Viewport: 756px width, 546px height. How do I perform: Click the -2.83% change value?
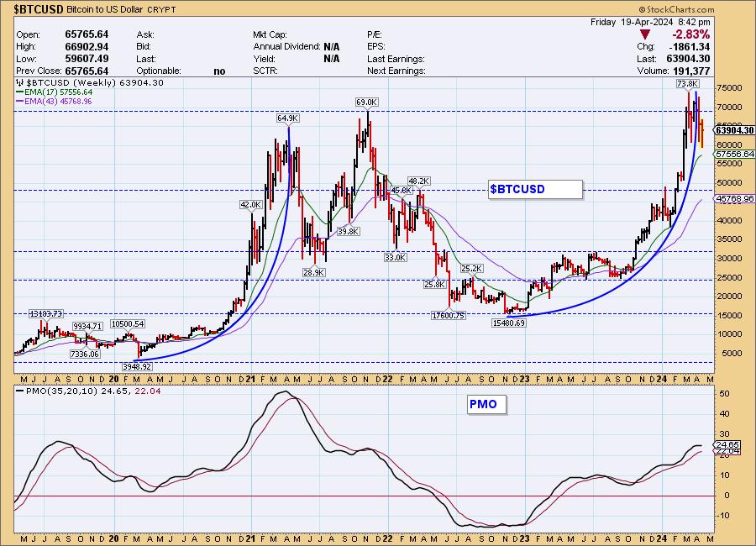pyautogui.click(x=691, y=34)
